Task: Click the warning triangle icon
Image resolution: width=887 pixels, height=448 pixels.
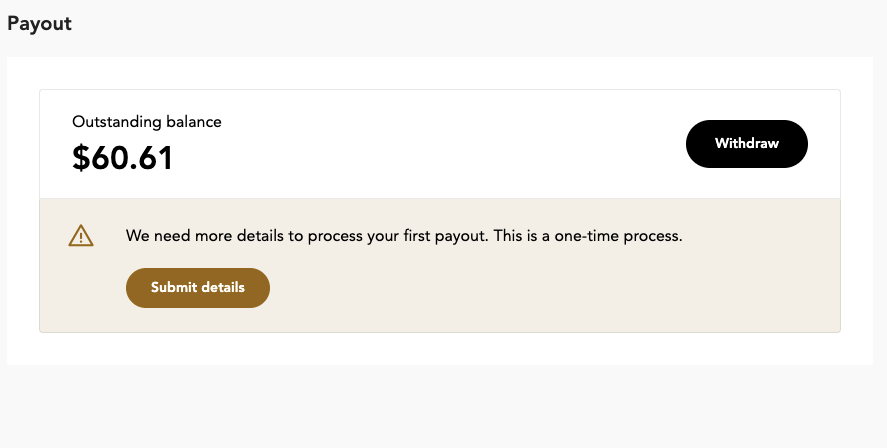Action: tap(81, 235)
